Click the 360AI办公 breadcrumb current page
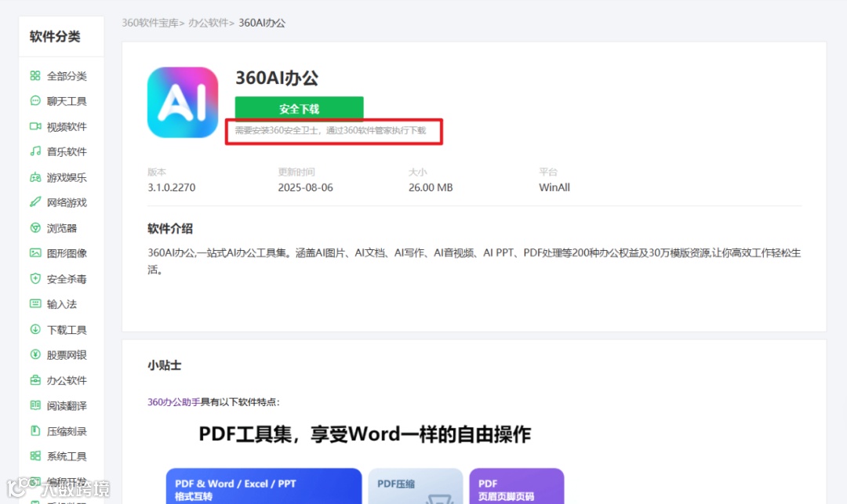The height and width of the screenshot is (504, 847). pyautogui.click(x=262, y=23)
